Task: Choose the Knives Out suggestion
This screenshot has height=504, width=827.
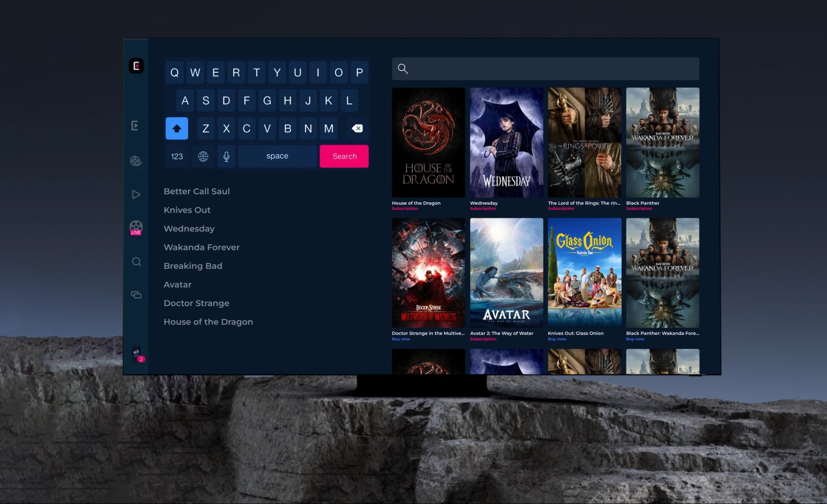Action: pyautogui.click(x=187, y=210)
